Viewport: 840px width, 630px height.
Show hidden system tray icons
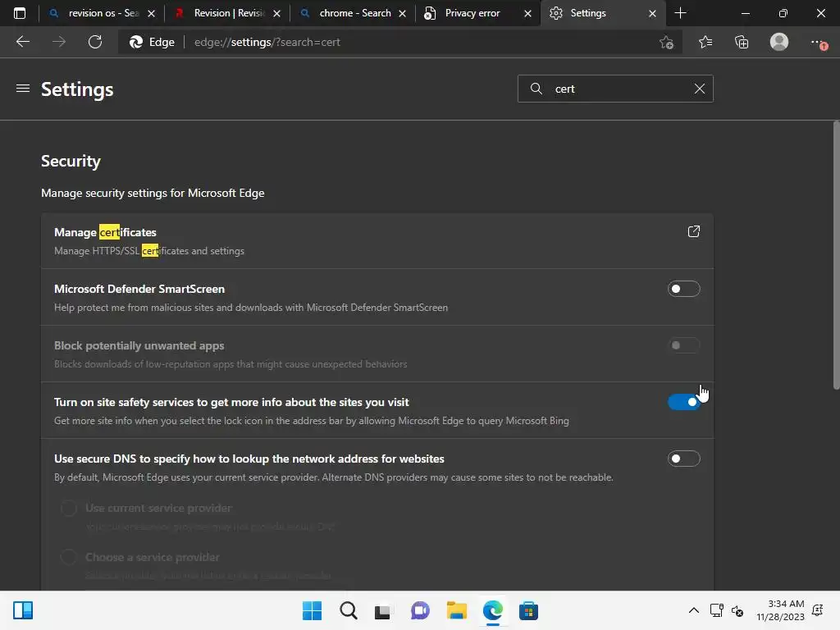693,610
